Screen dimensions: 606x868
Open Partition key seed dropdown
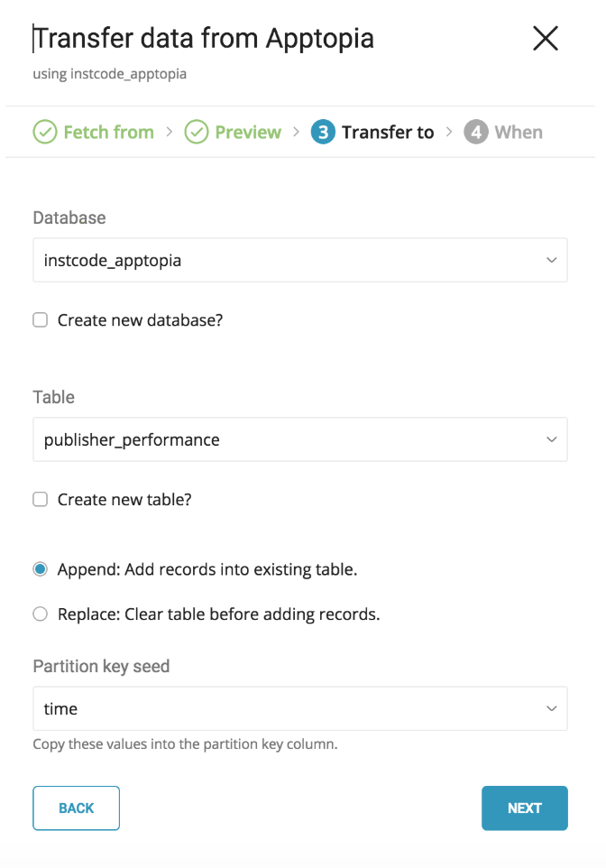tap(299, 709)
